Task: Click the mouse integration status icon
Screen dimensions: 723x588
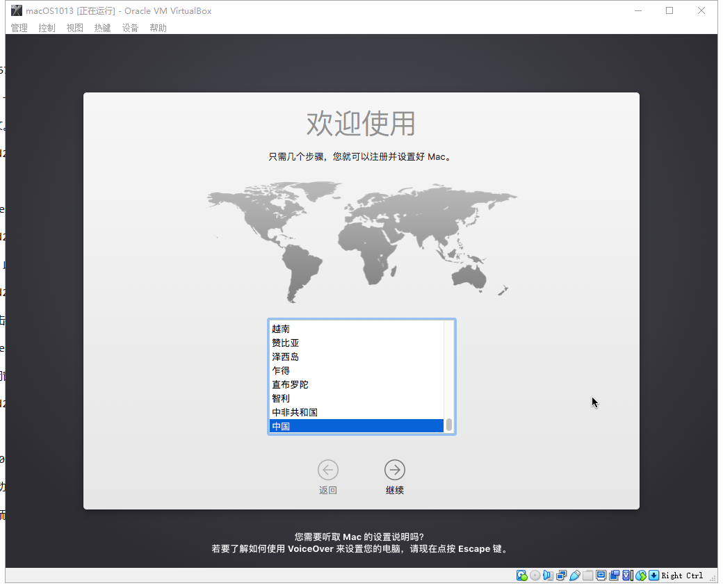Action: point(641,575)
